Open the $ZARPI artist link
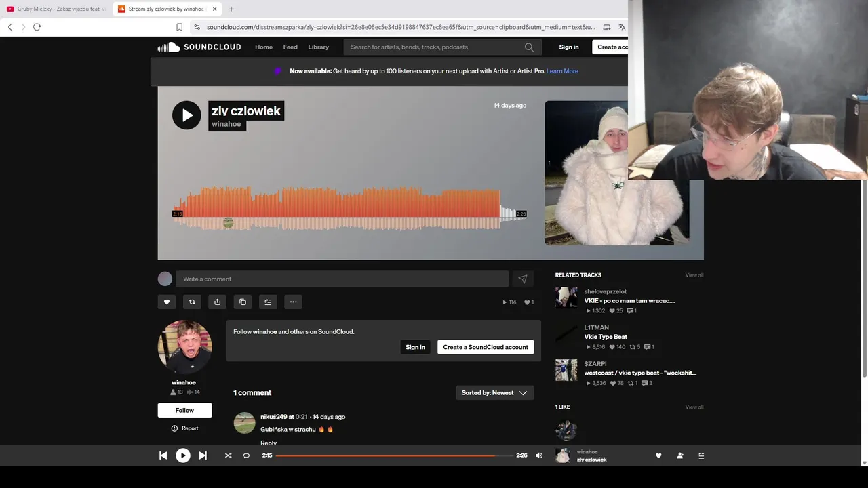 pyautogui.click(x=595, y=364)
